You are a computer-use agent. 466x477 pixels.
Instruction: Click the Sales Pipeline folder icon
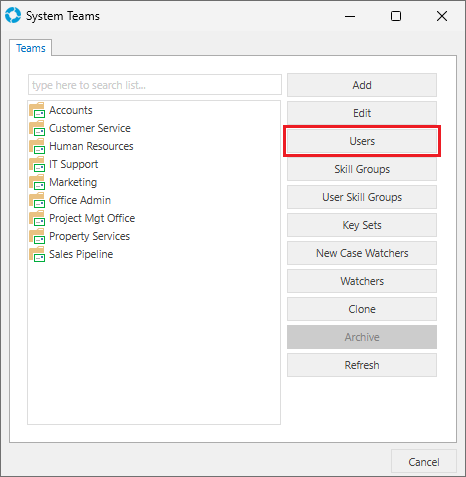point(37,254)
